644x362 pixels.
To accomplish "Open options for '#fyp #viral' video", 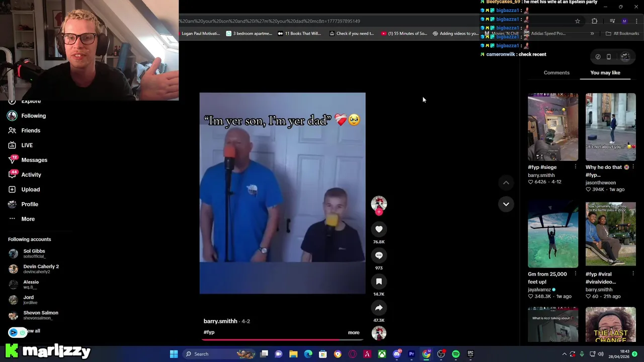I will 633,274.
